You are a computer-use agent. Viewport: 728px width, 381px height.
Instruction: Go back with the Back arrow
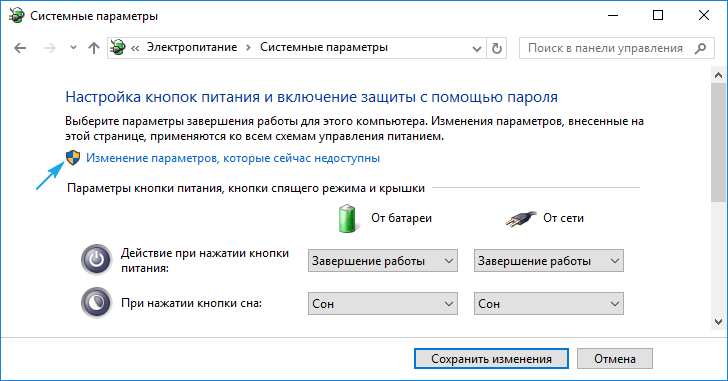click(20, 48)
